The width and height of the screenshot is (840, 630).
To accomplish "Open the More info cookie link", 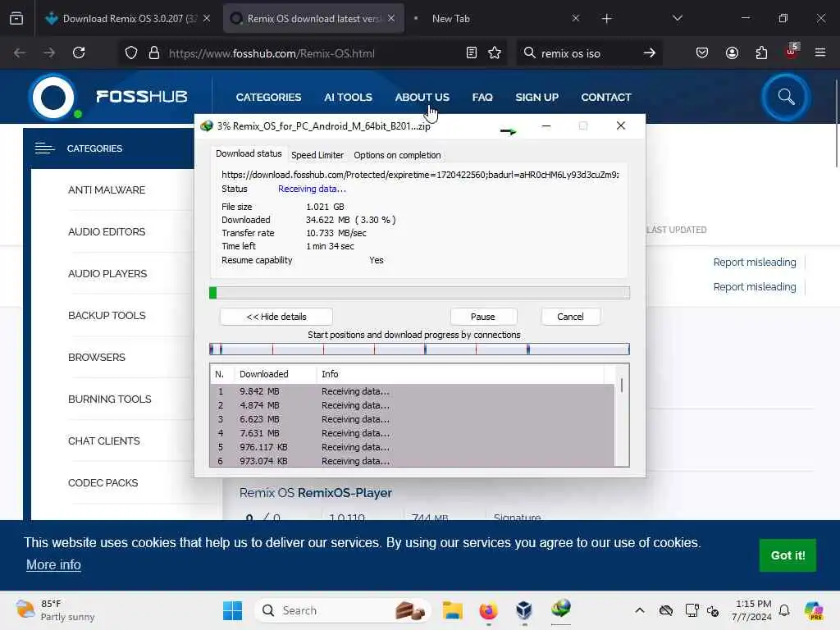I will coord(53,564).
